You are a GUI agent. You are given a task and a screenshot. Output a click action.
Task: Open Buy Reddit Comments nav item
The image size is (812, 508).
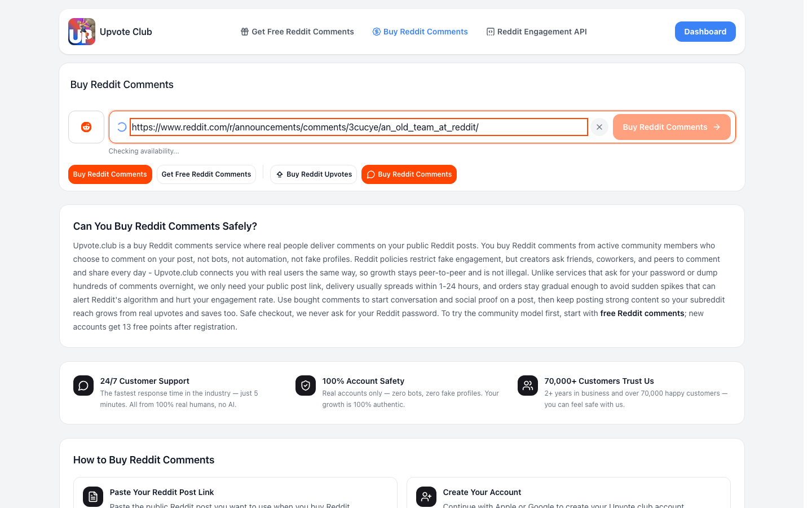point(420,32)
